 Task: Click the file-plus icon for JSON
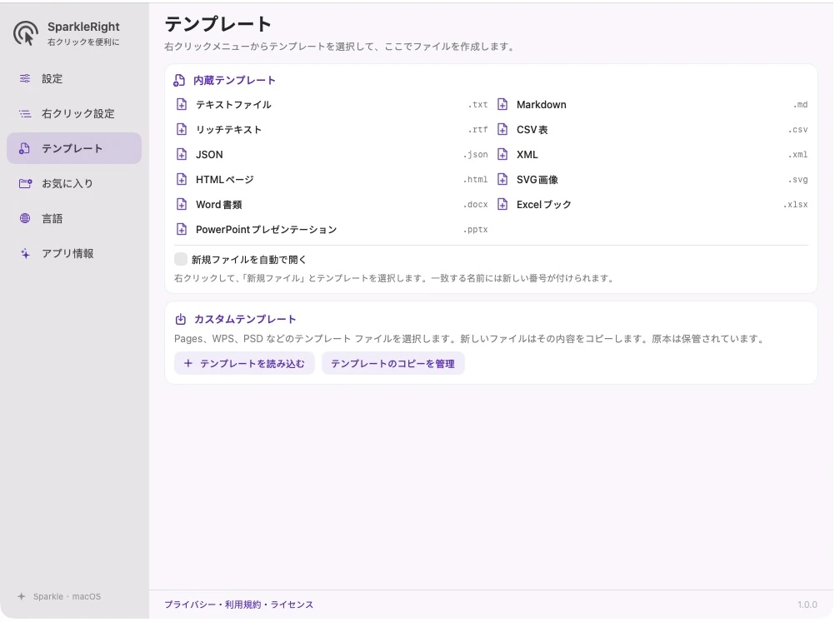tap(182, 154)
